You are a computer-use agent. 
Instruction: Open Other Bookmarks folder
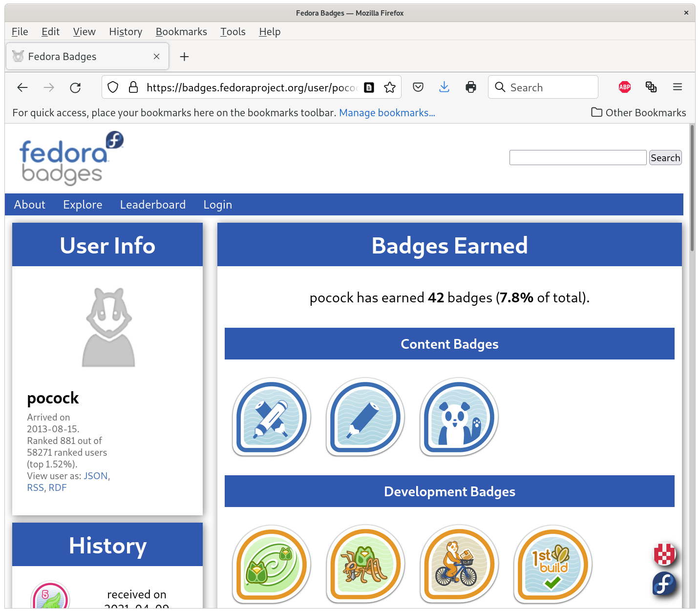coord(638,113)
